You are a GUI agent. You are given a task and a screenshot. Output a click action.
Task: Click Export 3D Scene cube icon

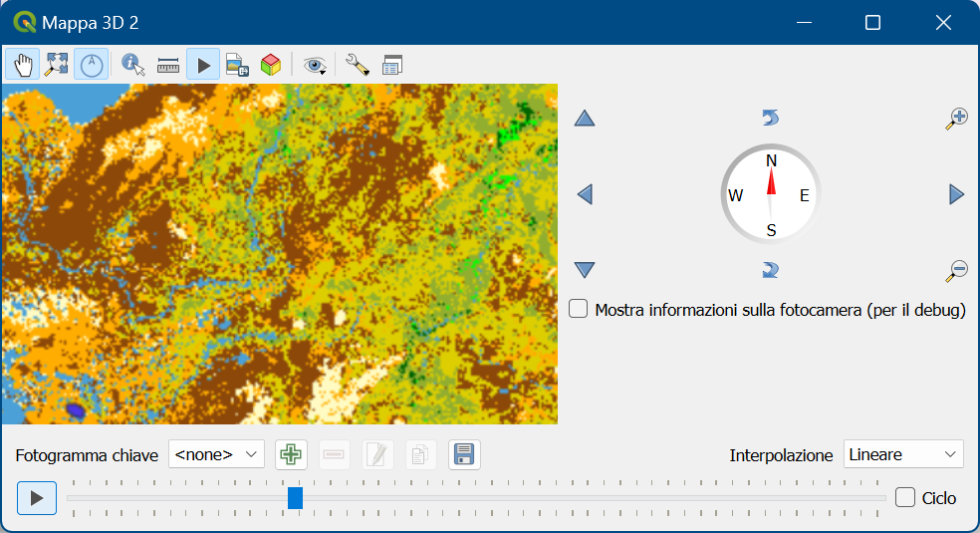(x=271, y=65)
